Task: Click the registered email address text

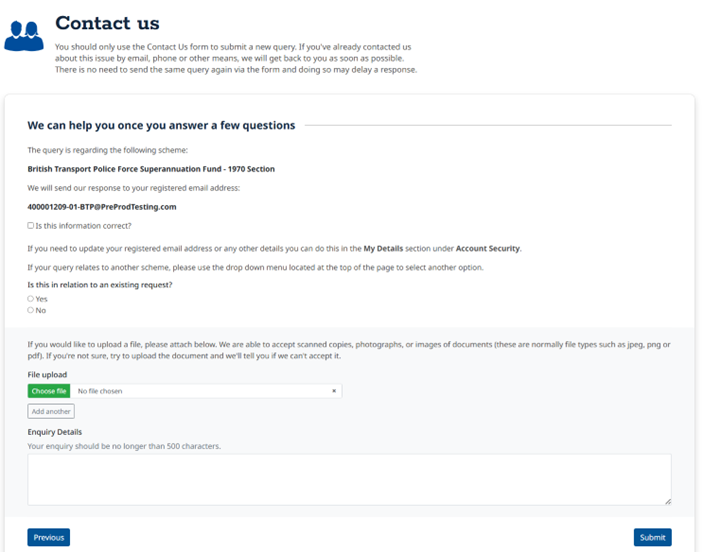Action: coord(102,207)
